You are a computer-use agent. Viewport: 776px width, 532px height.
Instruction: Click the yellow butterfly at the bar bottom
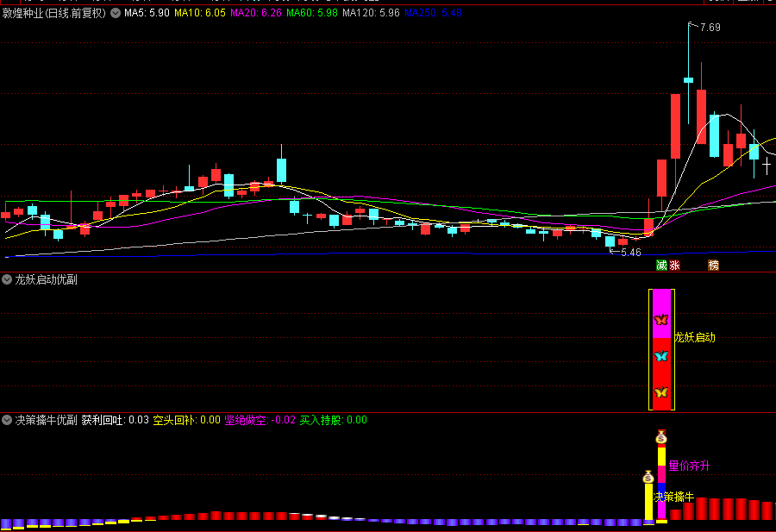click(661, 392)
